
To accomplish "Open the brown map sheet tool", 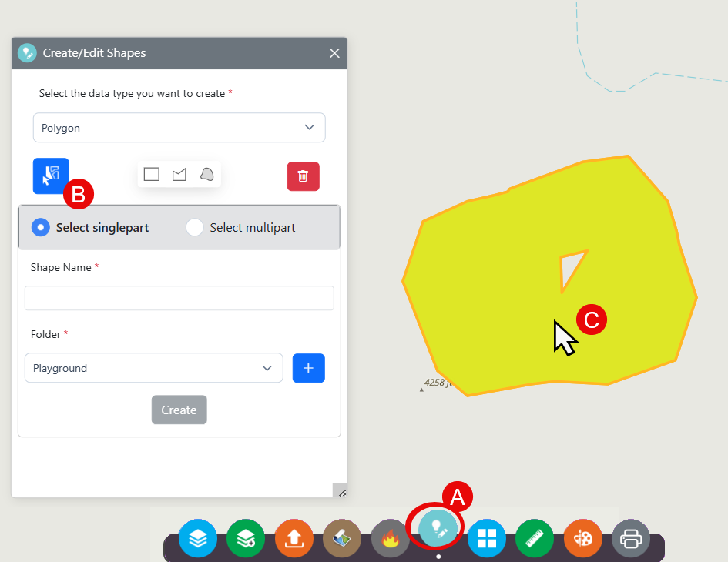I will tap(342, 538).
